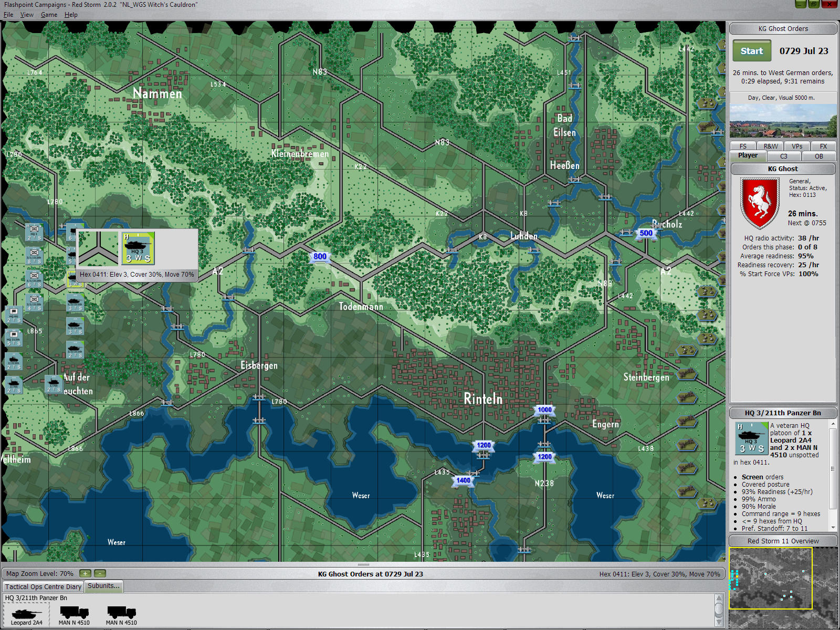Open the View menu

point(27,15)
